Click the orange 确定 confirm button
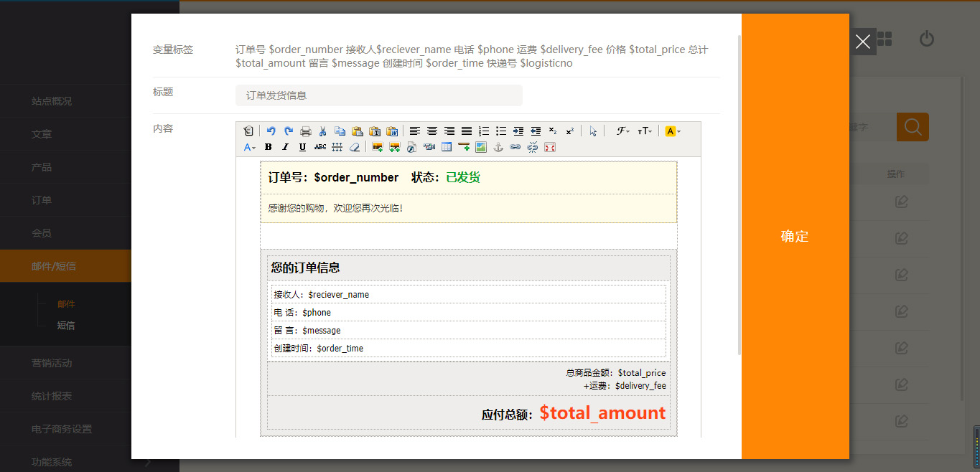Screen dimensions: 980x472 pyautogui.click(x=795, y=237)
